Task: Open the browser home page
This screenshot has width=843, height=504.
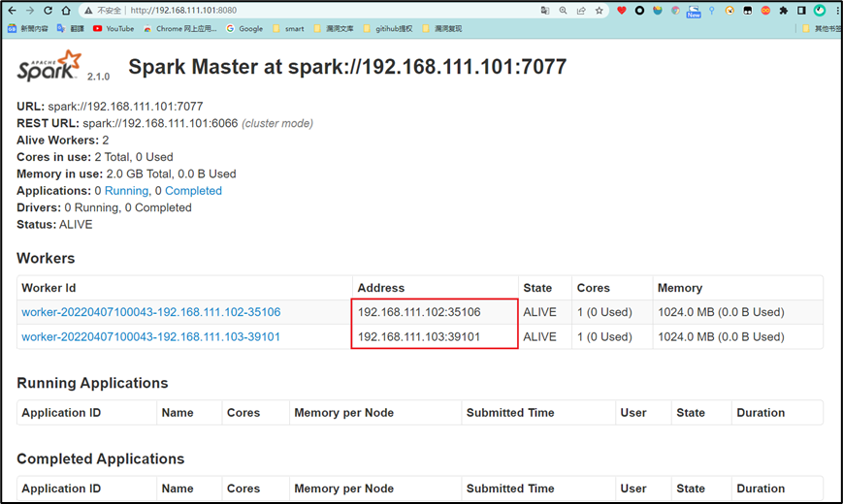Action: tap(66, 11)
